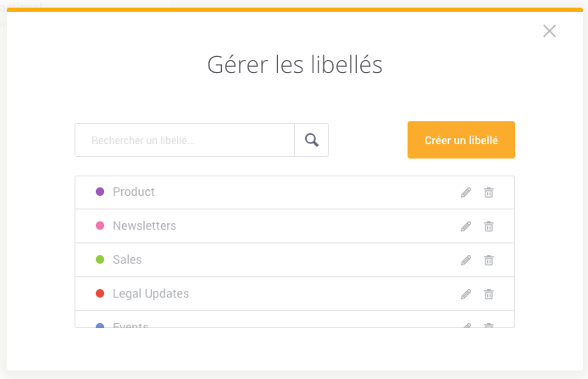Edit the Legal Updates label pencil icon
The height and width of the screenshot is (379, 588).
click(466, 294)
